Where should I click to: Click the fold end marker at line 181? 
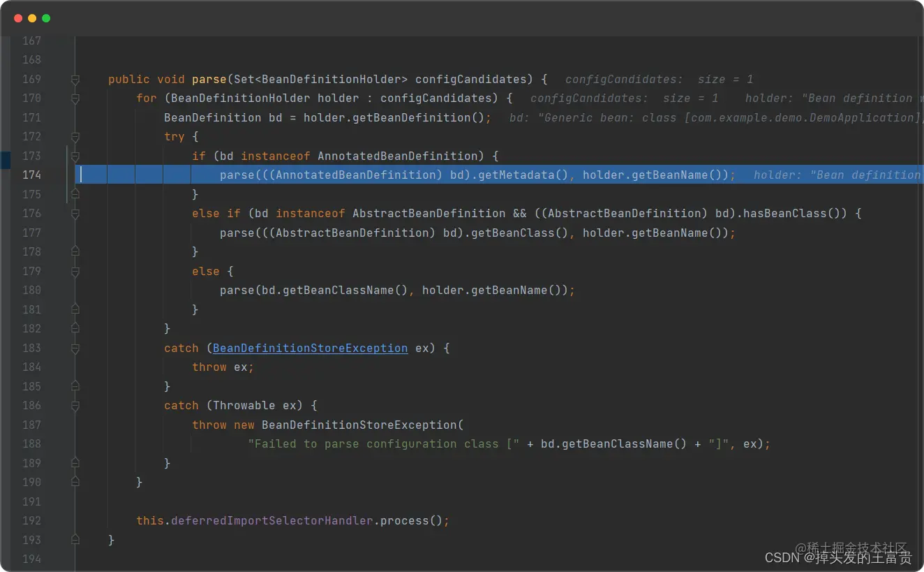(75, 309)
